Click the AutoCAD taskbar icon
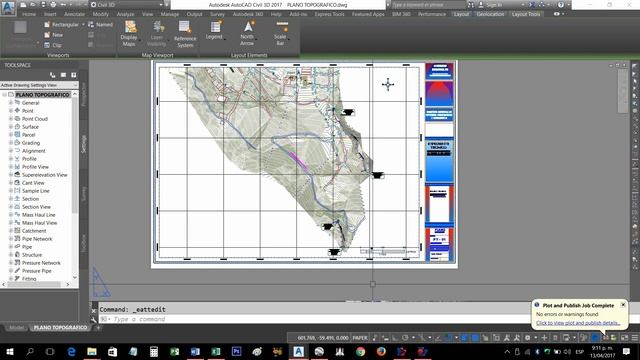This screenshot has height=360, width=640. (298, 351)
